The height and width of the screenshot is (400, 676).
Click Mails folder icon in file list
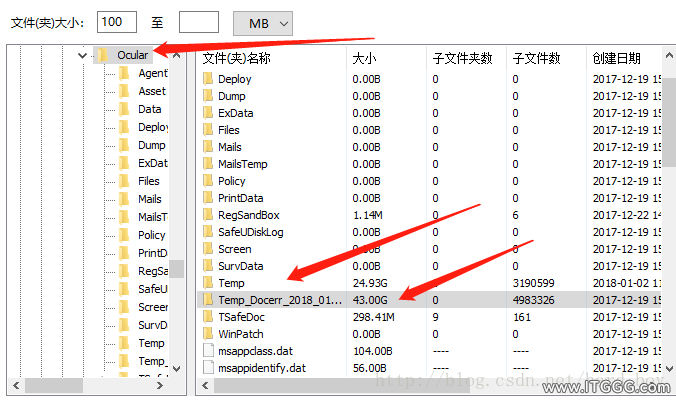click(208, 147)
